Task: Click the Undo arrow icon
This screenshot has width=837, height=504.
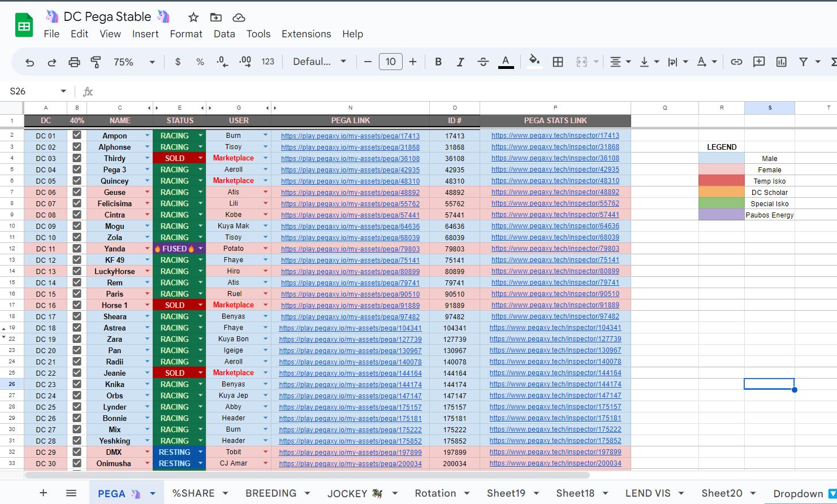Action: coord(30,62)
